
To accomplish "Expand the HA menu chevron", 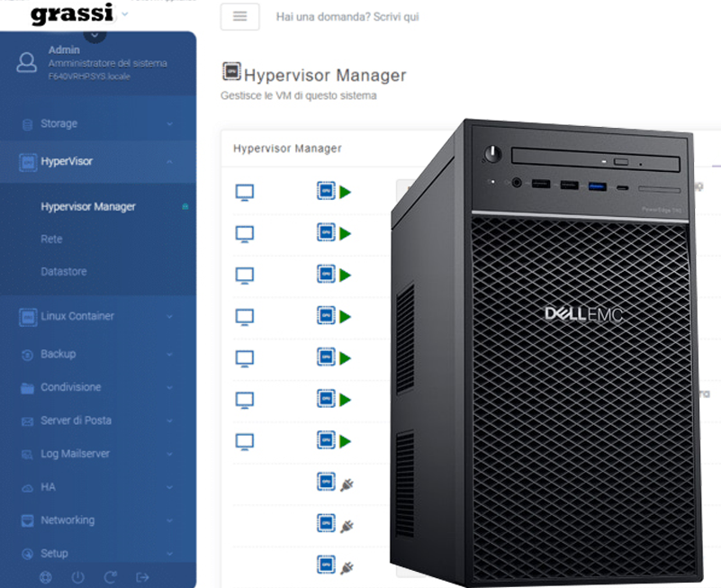I will (x=170, y=487).
